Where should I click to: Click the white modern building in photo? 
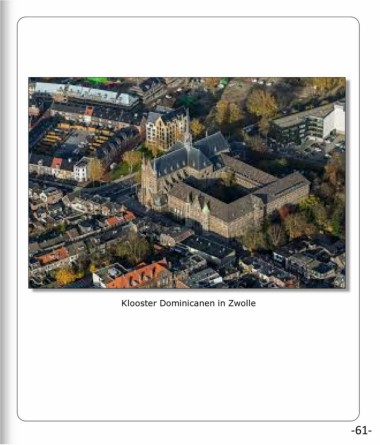[334, 121]
